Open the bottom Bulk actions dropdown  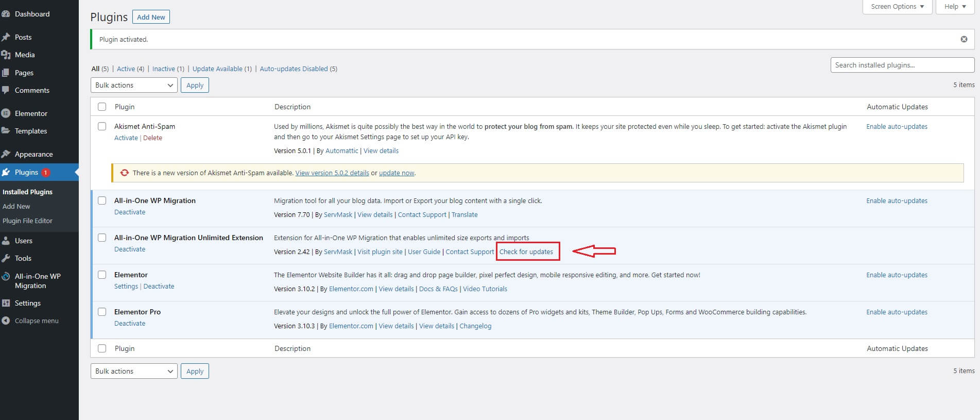(134, 371)
